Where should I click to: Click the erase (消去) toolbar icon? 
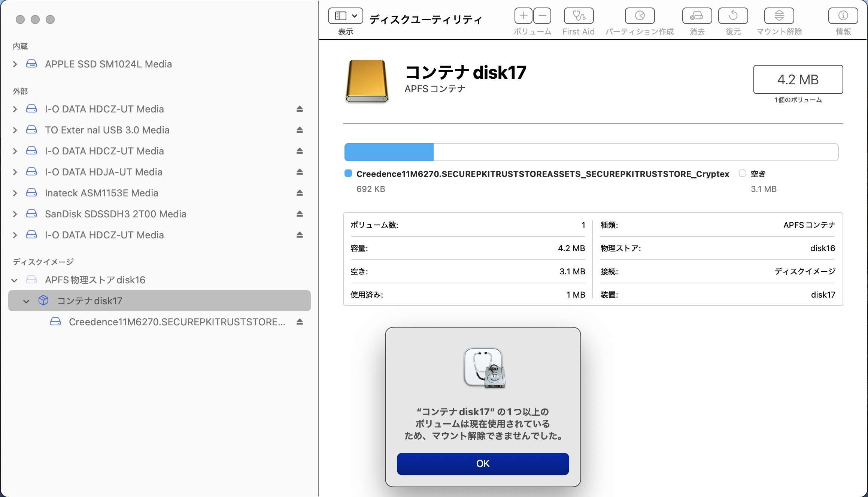coord(697,16)
